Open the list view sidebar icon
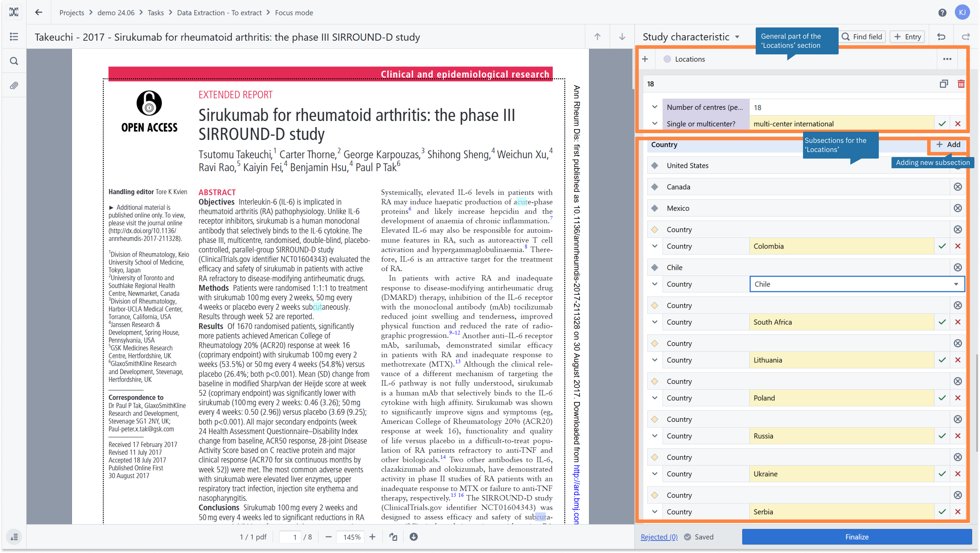Image resolution: width=980 pixels, height=553 pixels. click(14, 37)
